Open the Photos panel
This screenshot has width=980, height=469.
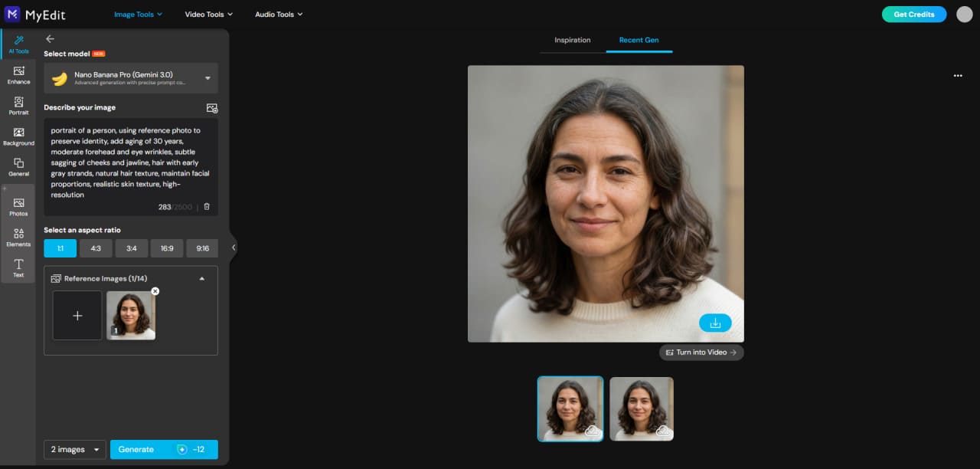pyautogui.click(x=18, y=207)
